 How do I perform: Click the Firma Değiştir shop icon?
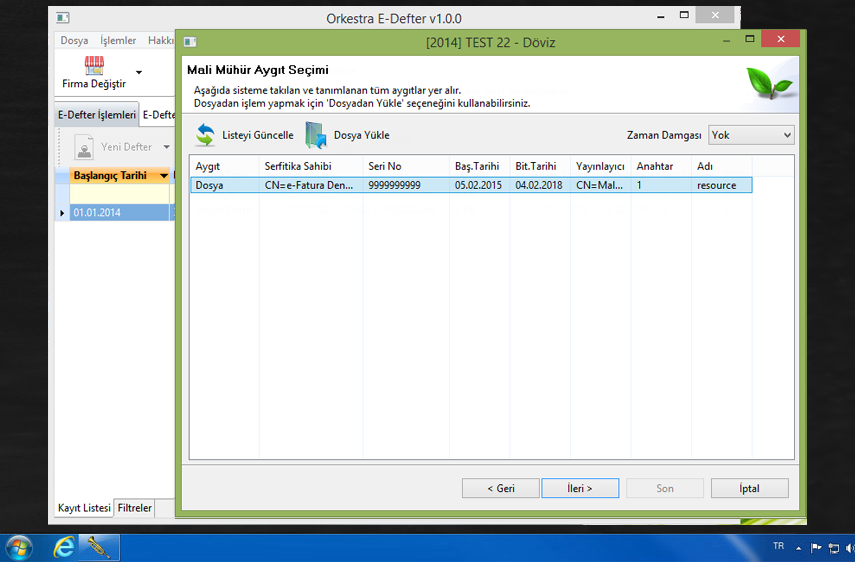(94, 67)
